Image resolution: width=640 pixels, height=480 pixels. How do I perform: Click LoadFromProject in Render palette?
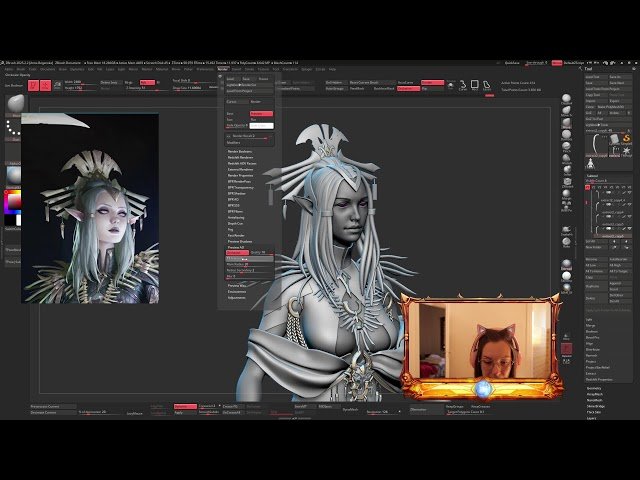coord(250,91)
